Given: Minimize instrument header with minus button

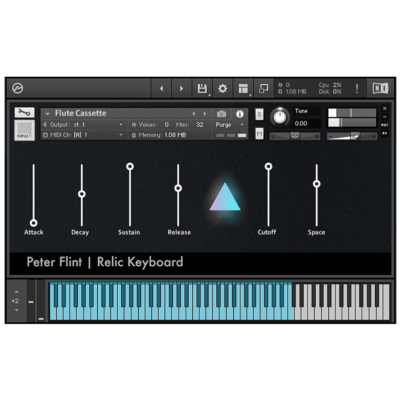Looking at the screenshot, I should tap(385, 117).
